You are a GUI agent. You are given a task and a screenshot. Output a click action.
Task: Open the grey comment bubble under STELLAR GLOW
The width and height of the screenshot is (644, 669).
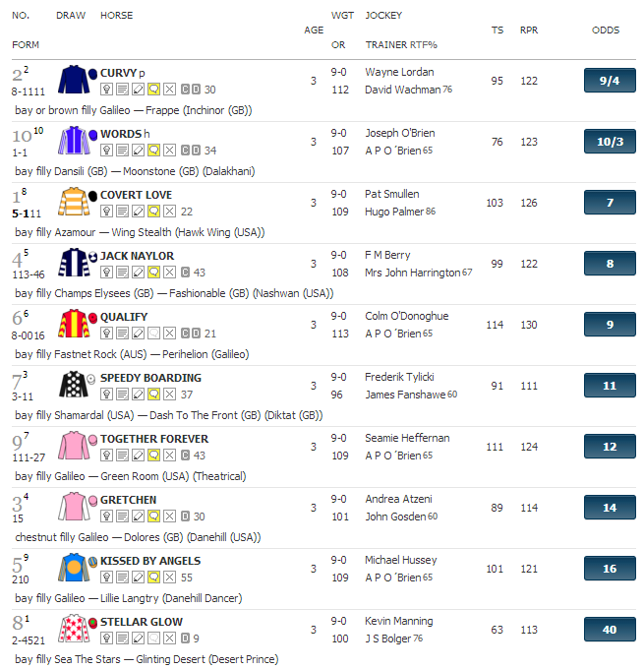coord(154,639)
